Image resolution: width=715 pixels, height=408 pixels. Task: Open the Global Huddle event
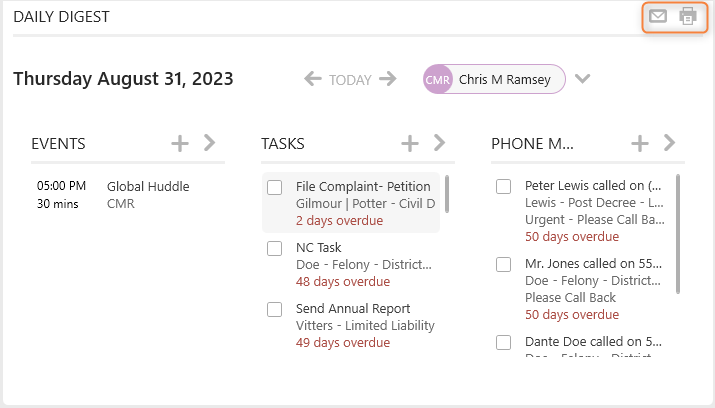148,186
